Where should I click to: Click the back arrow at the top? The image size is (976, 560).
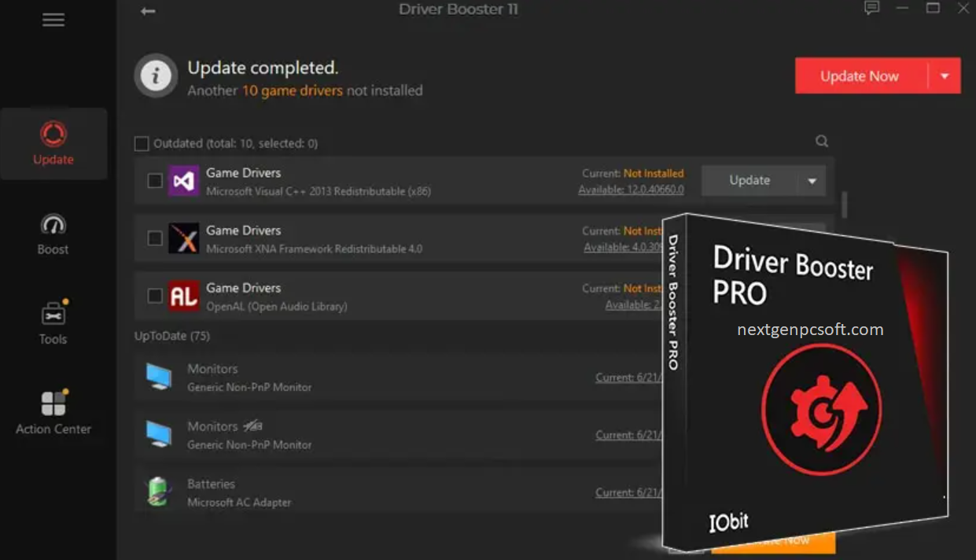(x=147, y=11)
